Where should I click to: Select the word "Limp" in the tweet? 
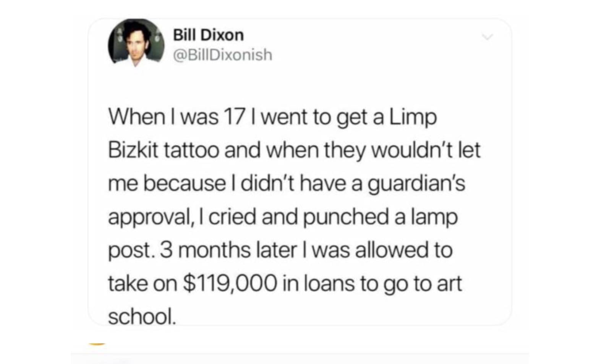413,118
